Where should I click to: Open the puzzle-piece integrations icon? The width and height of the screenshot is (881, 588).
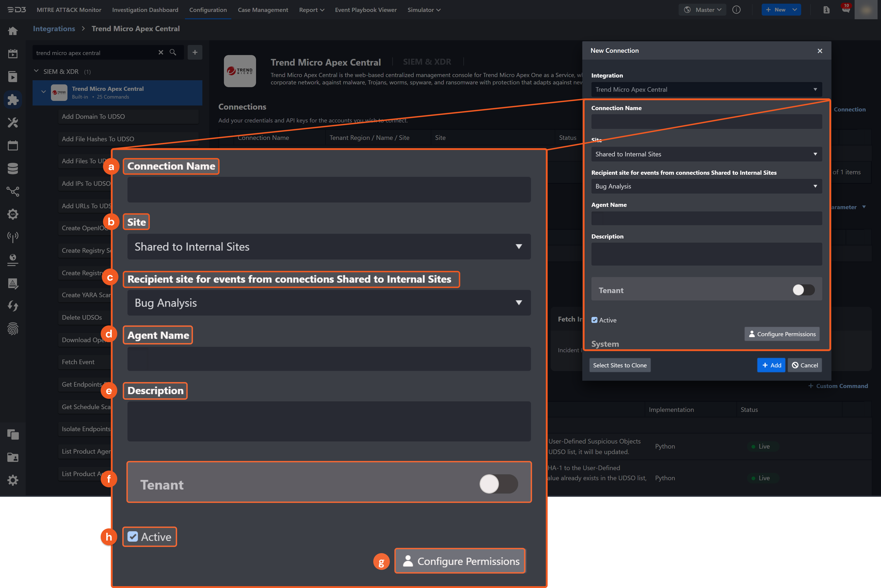(x=13, y=100)
